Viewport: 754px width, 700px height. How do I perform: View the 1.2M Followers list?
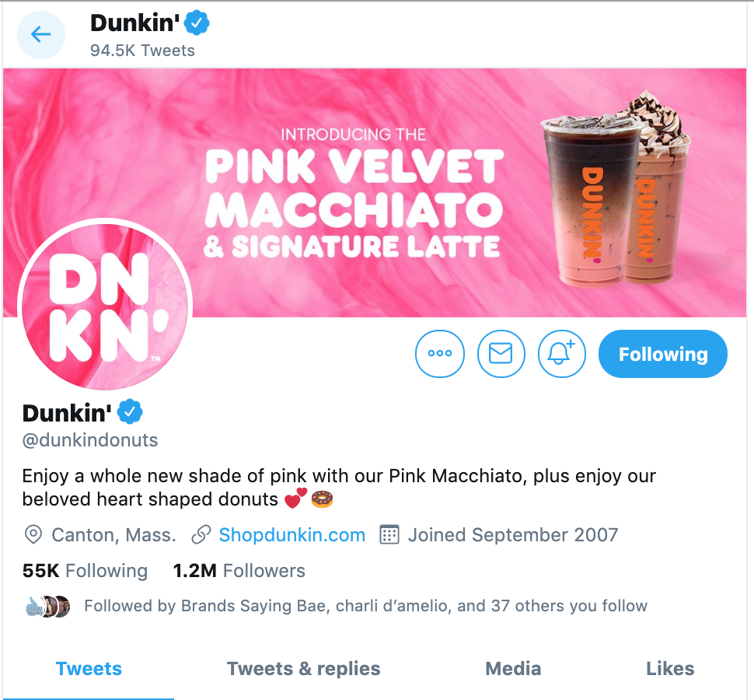(239, 571)
